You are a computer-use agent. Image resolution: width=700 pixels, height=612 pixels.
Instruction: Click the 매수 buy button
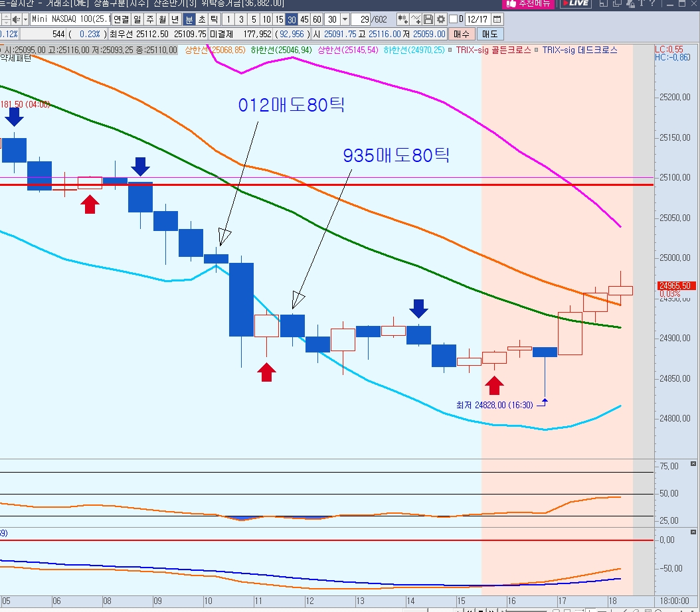click(x=461, y=34)
